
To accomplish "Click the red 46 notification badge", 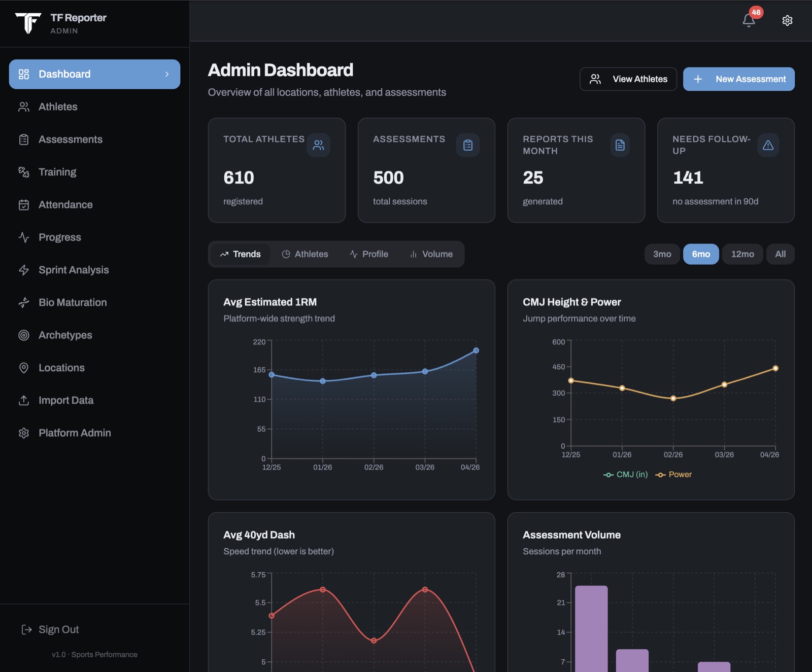I will point(756,12).
